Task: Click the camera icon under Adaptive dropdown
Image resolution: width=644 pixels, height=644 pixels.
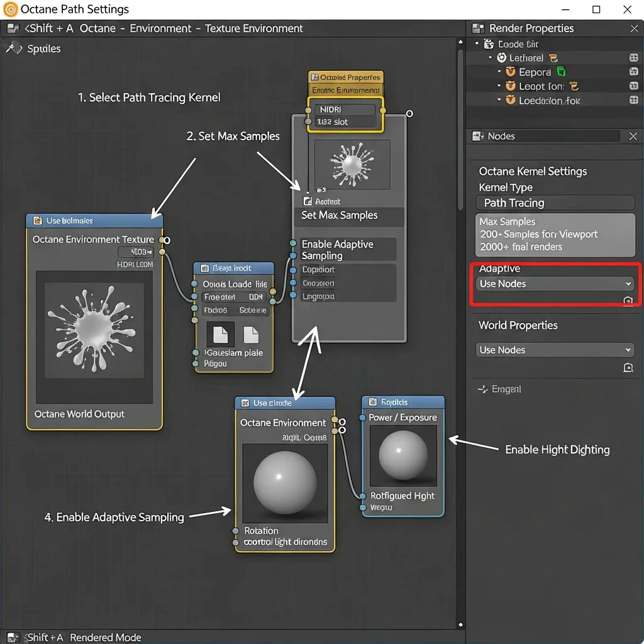Action: (x=628, y=301)
